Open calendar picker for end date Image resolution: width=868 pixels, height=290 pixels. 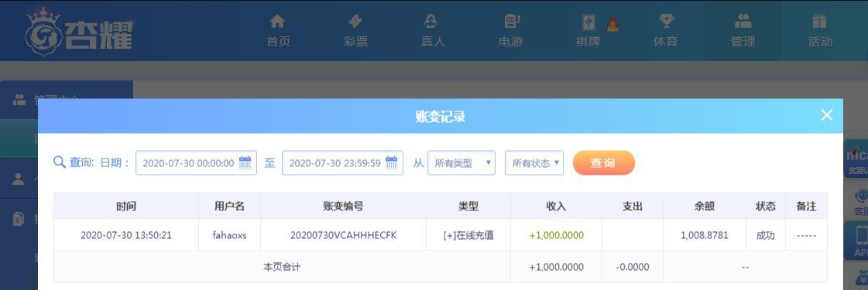(391, 162)
